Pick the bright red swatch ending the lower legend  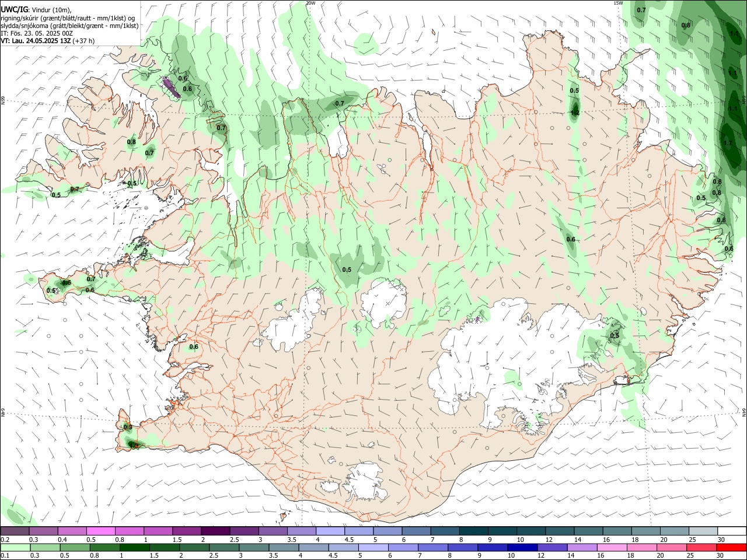[731, 547]
